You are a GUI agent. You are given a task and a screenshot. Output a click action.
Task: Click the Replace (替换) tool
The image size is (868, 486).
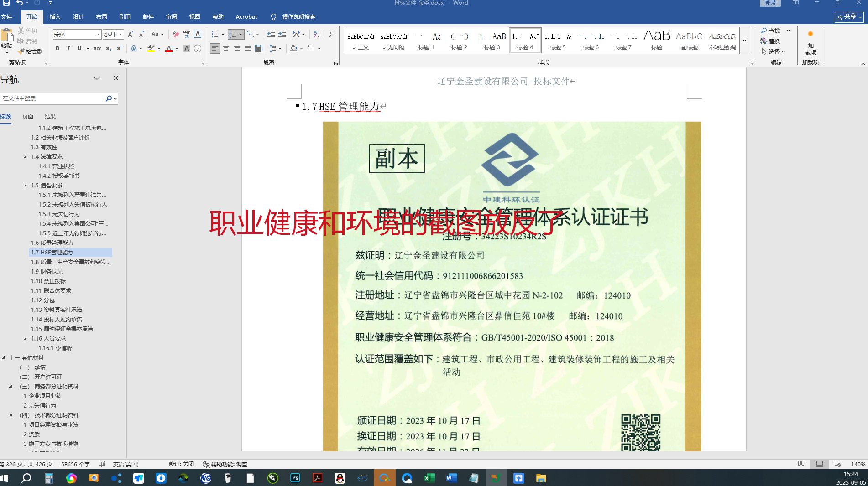[770, 41]
